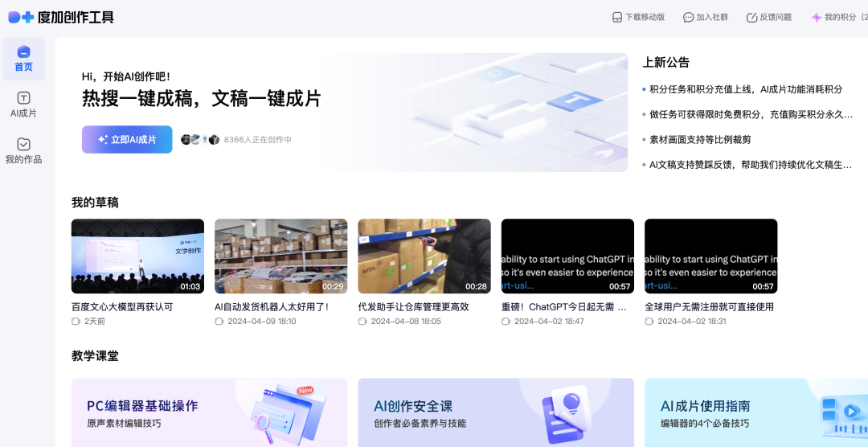Click the 8366人正在创作中 text
The width and height of the screenshot is (868, 447).
[257, 140]
